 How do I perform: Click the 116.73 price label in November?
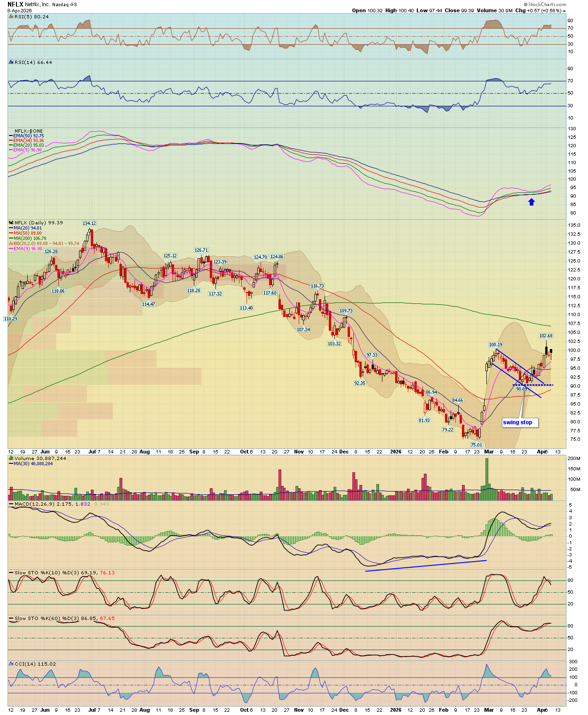pyautogui.click(x=318, y=286)
